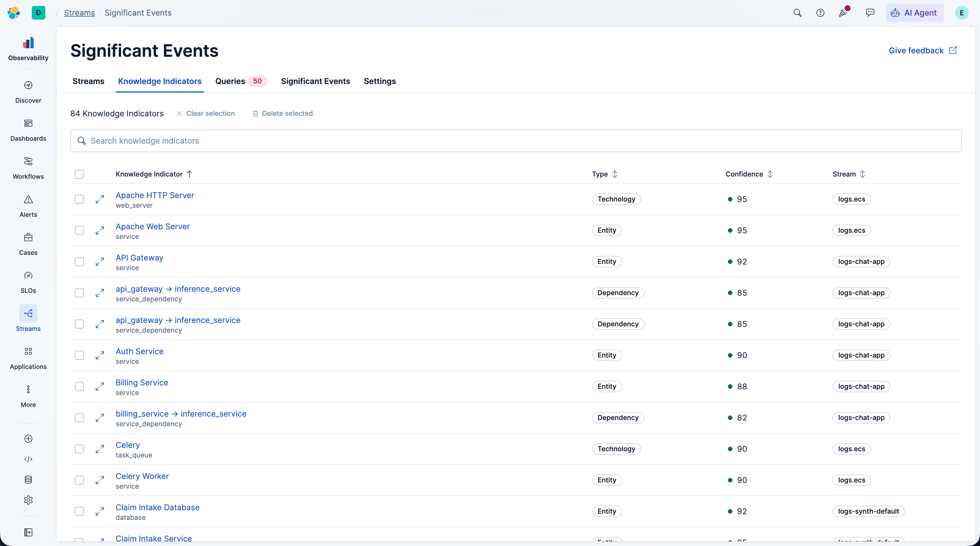Open Observability in the sidebar
980x546 pixels.
point(28,49)
